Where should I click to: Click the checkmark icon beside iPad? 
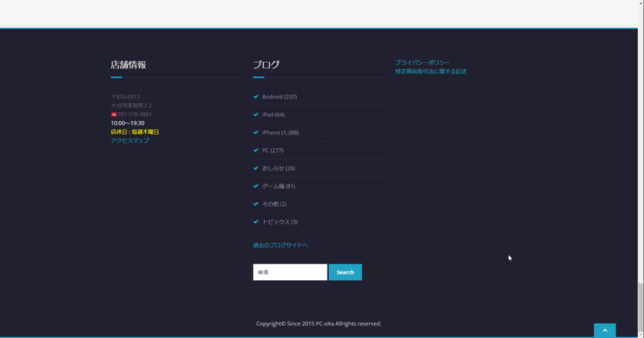256,115
